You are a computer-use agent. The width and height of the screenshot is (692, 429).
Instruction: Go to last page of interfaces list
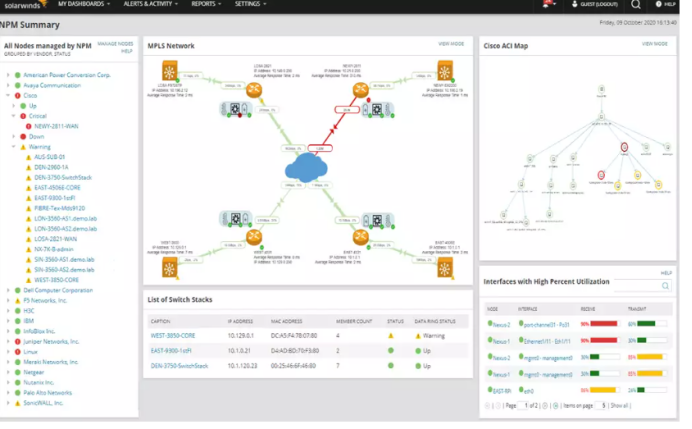(x=555, y=406)
